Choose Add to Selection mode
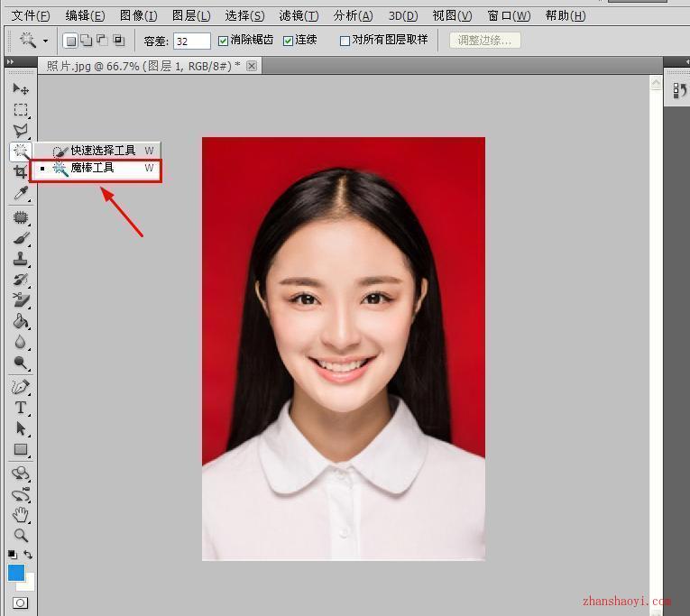 (x=87, y=41)
